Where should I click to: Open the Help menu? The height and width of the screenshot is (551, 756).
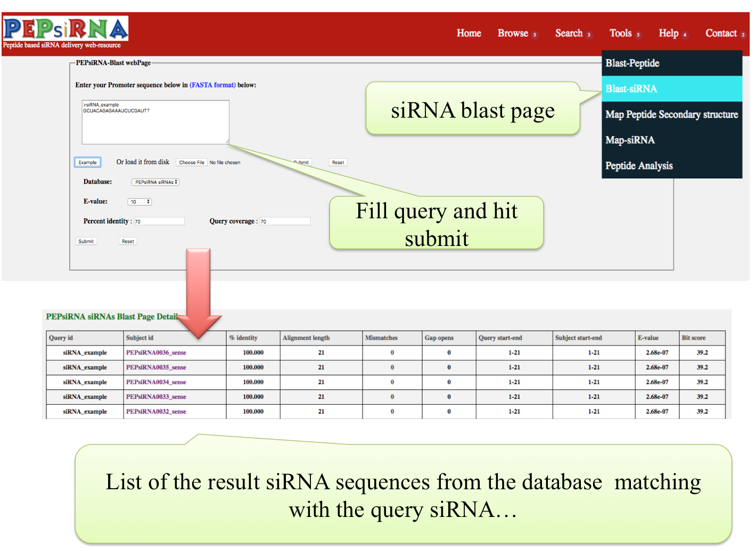coord(669,33)
